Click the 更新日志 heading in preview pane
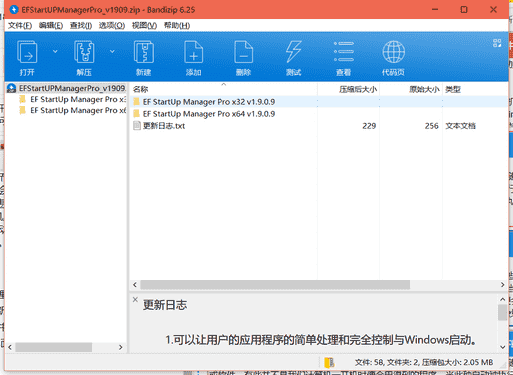This screenshot has height=375, width=513. point(165,305)
